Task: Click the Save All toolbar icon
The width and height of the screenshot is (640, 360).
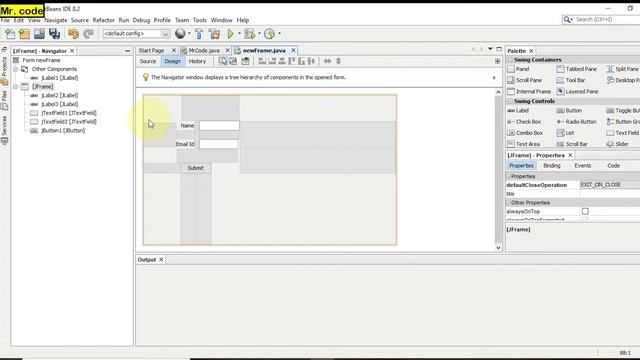Action: click(x=54, y=34)
